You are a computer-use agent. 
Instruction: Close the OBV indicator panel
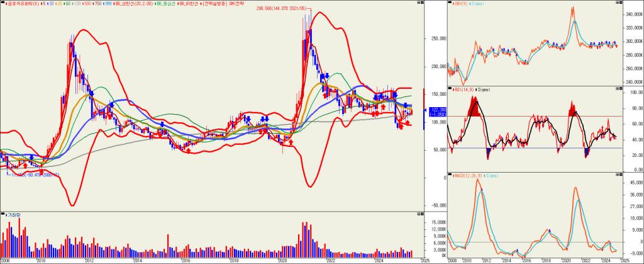[x=620, y=2]
